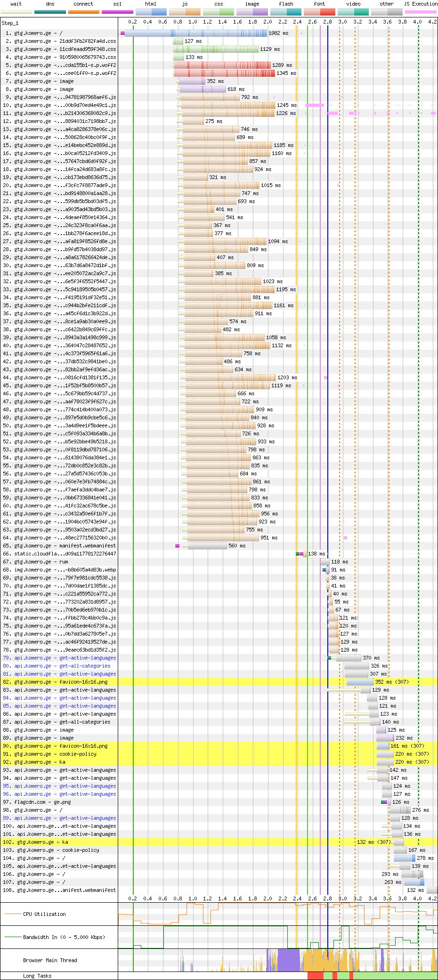Select the Step_1 header label
This screenshot has width=438, height=980.
10,23
